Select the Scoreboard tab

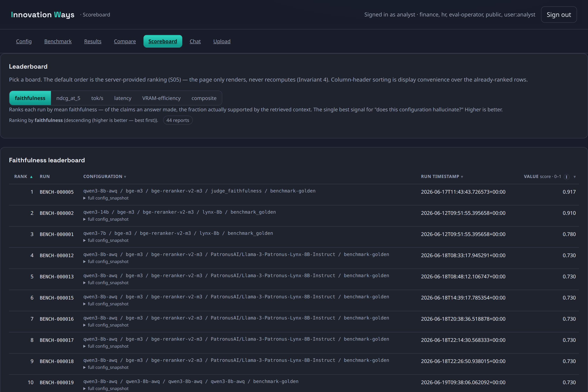[163, 41]
